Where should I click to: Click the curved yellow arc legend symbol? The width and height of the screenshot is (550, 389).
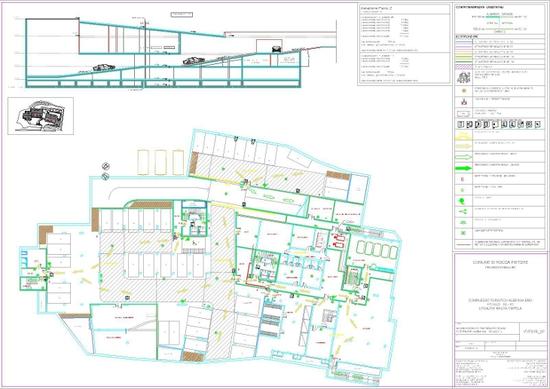463,136
